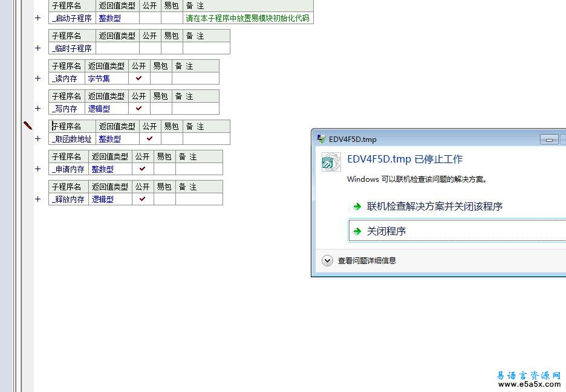Expand the _临时子程序 subroutine plus sign
The image size is (566, 392).
point(38,48)
